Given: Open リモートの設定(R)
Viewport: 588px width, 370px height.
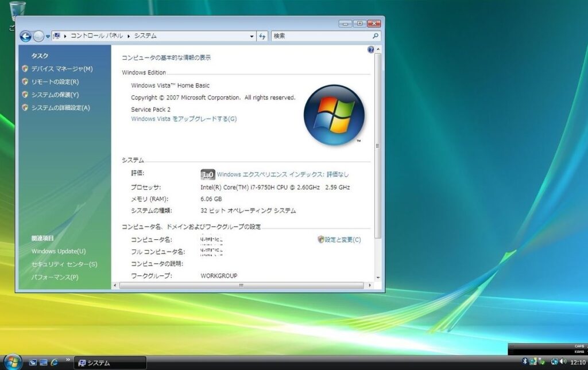Looking at the screenshot, I should click(x=55, y=81).
